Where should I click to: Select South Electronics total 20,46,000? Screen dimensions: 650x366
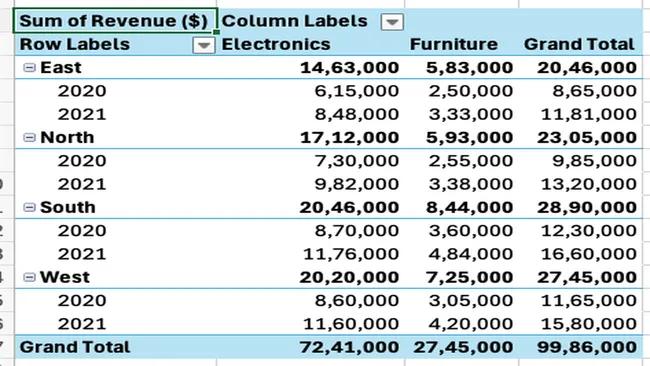[x=349, y=207]
